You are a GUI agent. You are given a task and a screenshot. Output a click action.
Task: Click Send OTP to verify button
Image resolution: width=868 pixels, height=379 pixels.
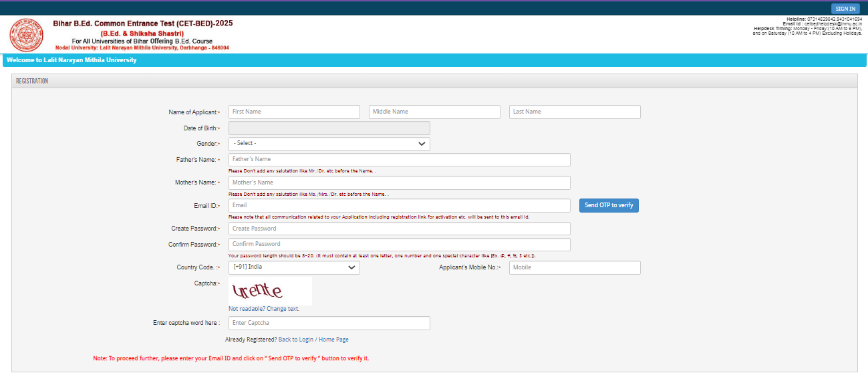(608, 205)
